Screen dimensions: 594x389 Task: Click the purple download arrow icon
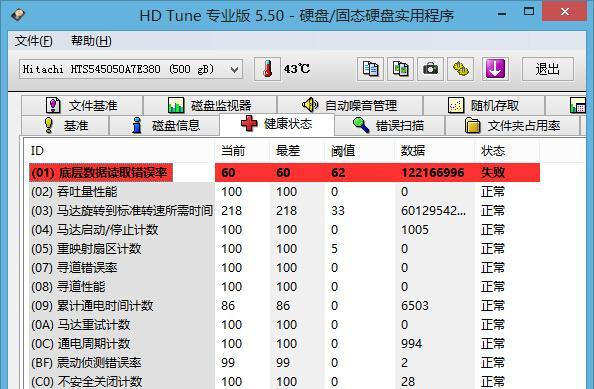495,69
